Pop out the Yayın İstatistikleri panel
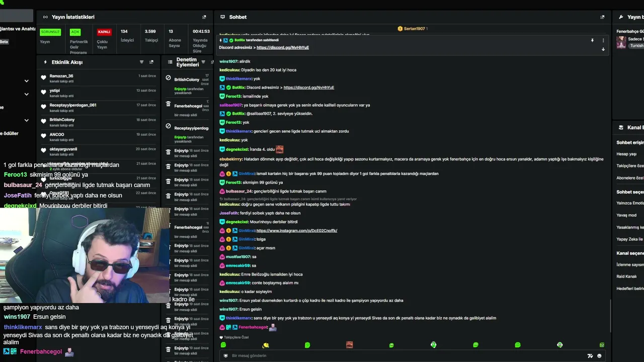 (204, 17)
